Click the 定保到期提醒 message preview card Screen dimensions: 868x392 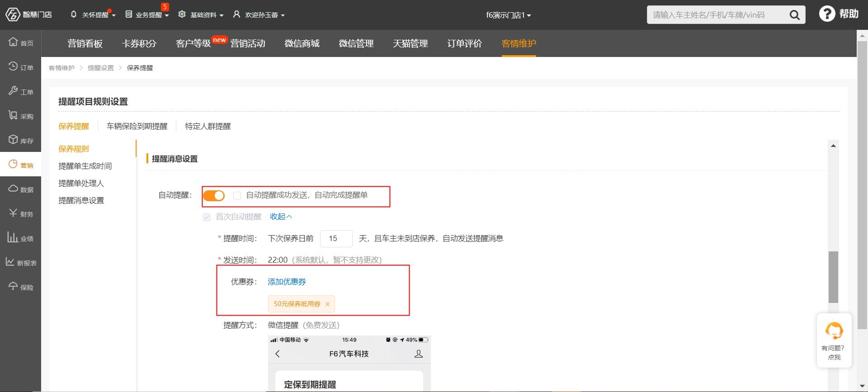(349, 381)
